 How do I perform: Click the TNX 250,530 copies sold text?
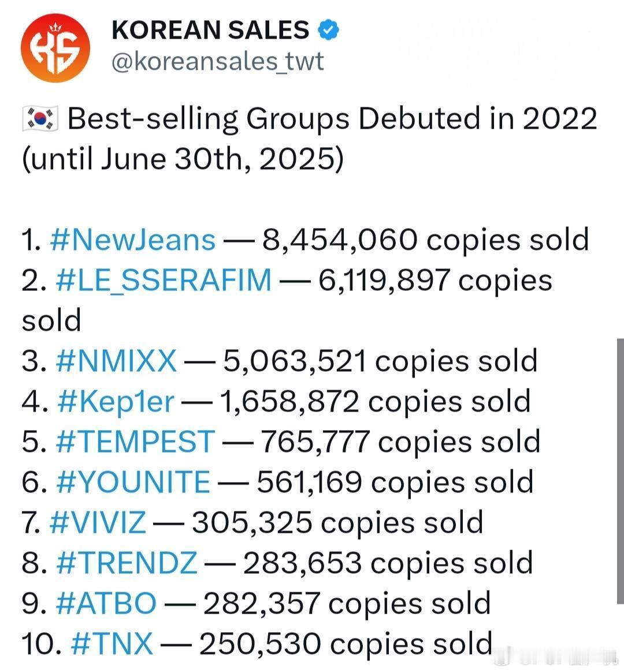[346, 643]
